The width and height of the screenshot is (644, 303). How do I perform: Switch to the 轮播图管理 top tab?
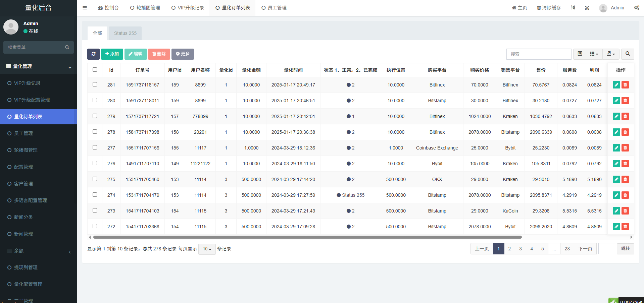[x=145, y=8]
